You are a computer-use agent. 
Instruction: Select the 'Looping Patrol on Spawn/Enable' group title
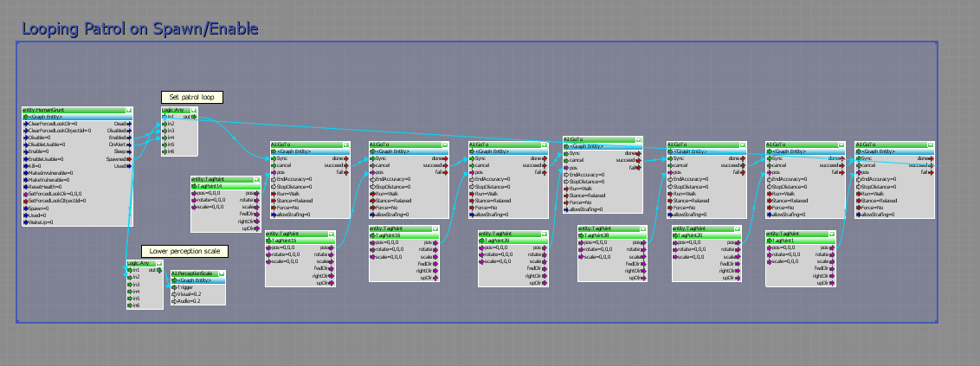pyautogui.click(x=140, y=29)
